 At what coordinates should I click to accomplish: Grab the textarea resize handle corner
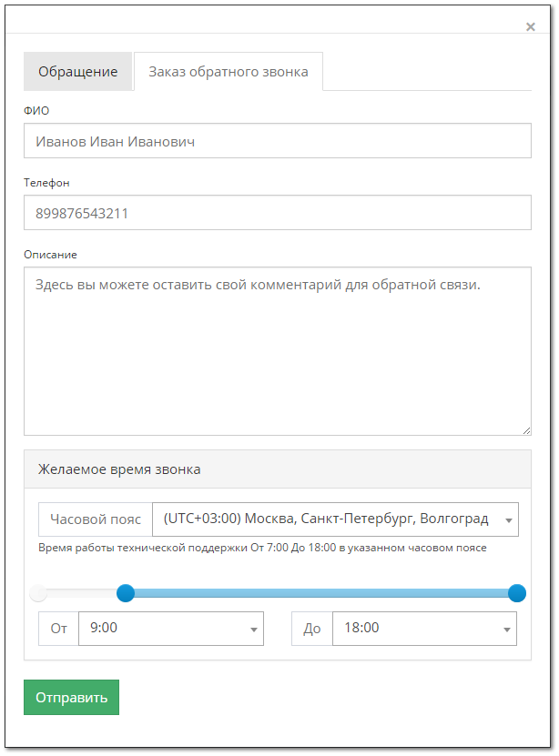click(527, 430)
